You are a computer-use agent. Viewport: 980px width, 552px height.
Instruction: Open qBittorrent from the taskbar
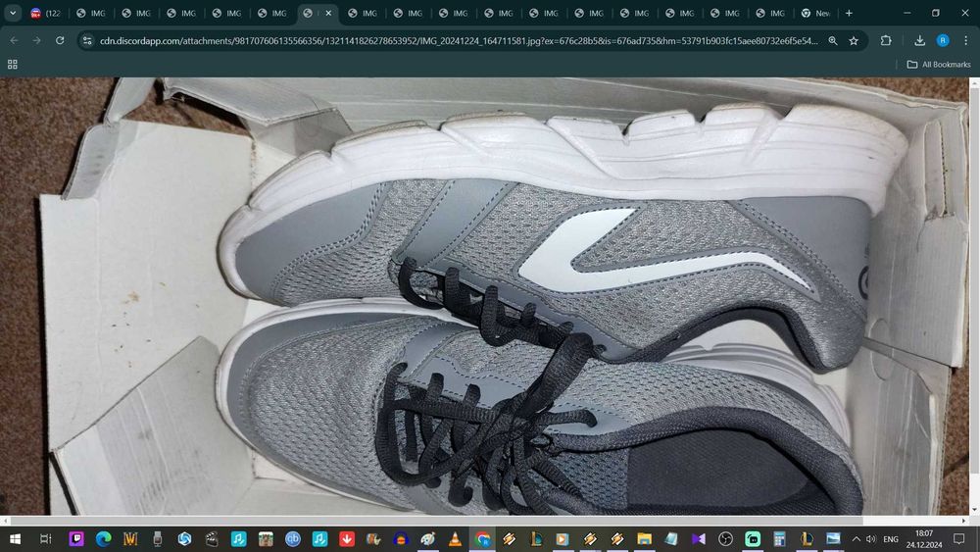tap(292, 539)
